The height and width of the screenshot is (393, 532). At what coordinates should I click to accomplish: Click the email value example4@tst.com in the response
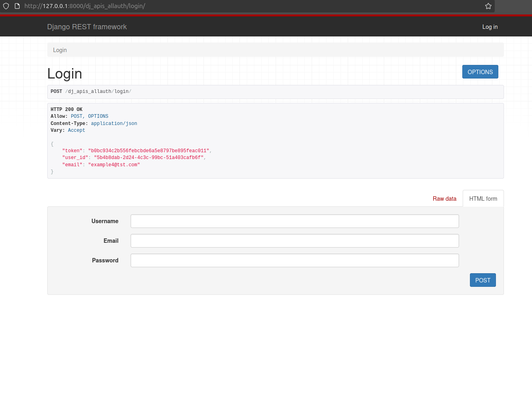tap(114, 165)
